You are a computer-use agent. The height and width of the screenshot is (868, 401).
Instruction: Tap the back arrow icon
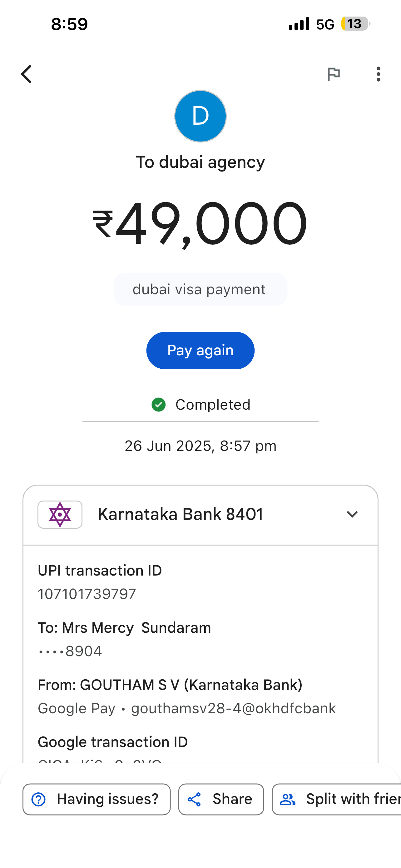(26, 74)
